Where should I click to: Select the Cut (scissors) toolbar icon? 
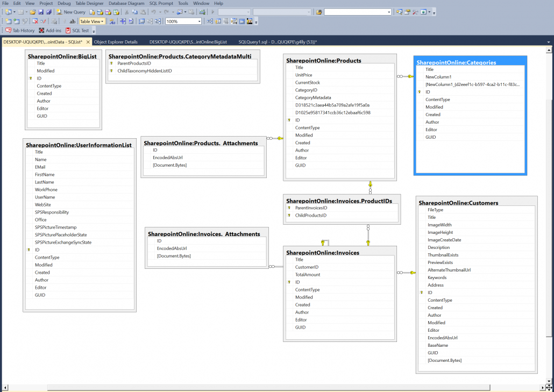126,12
